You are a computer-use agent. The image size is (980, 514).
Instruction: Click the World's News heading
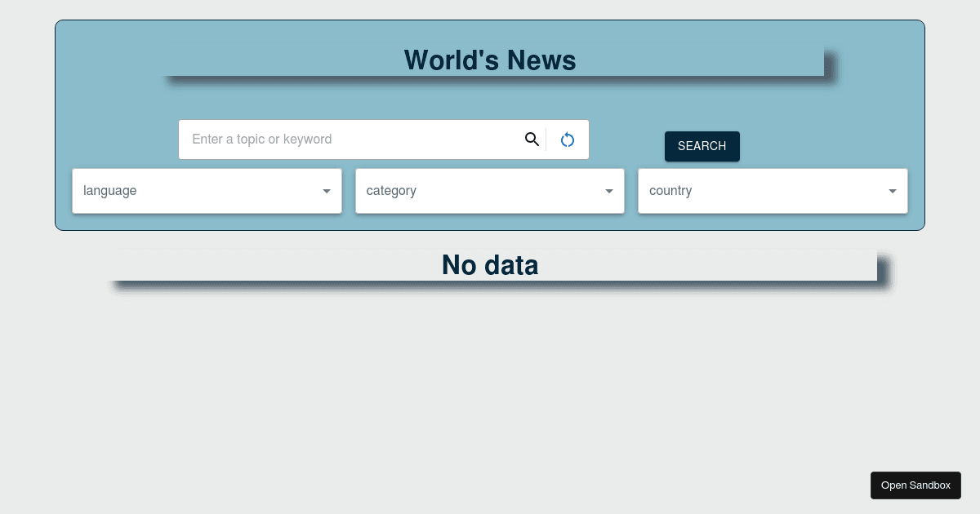click(490, 60)
